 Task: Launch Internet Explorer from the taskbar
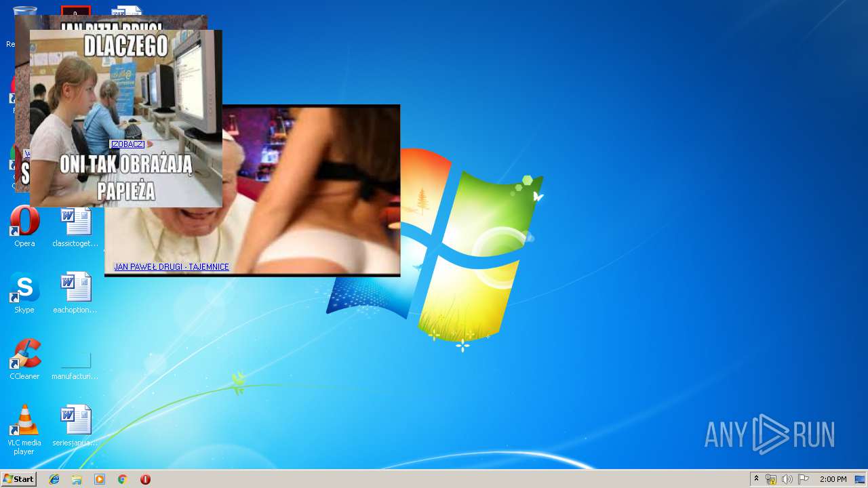tap(54, 479)
